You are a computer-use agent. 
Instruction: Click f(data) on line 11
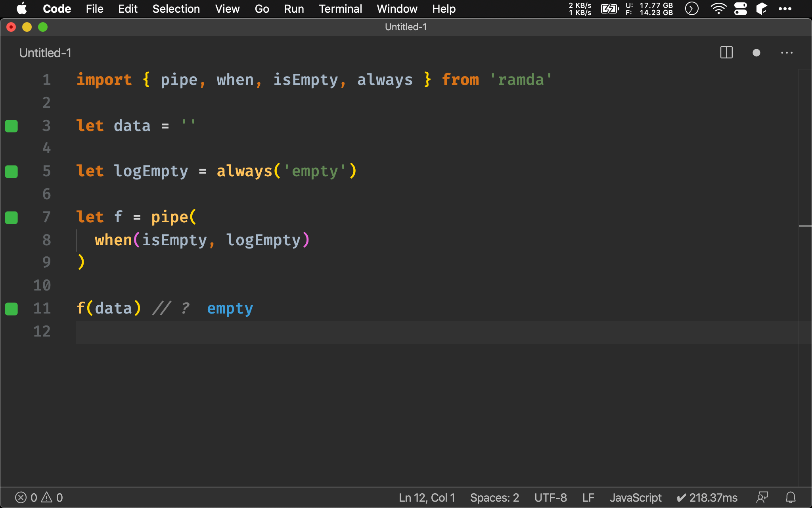pos(108,309)
